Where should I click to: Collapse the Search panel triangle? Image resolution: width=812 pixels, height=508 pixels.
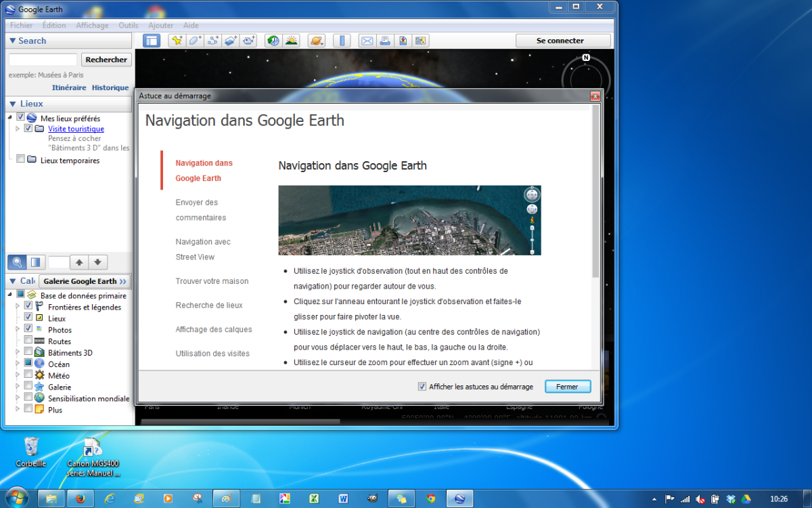[x=12, y=41]
